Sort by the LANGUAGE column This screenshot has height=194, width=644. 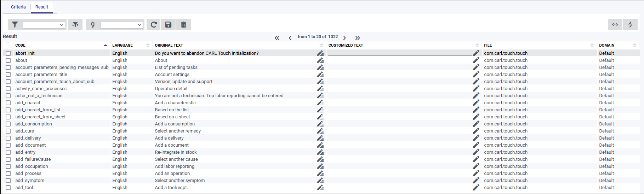click(148, 45)
